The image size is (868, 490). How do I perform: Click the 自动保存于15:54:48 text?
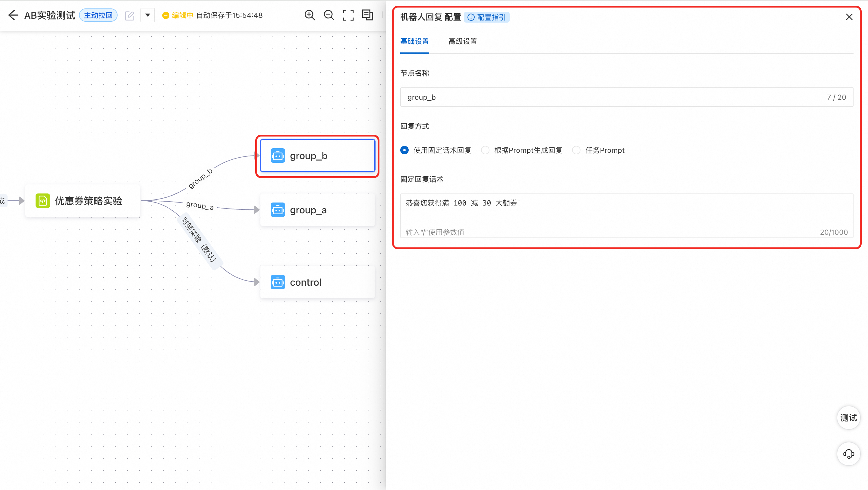tap(229, 15)
